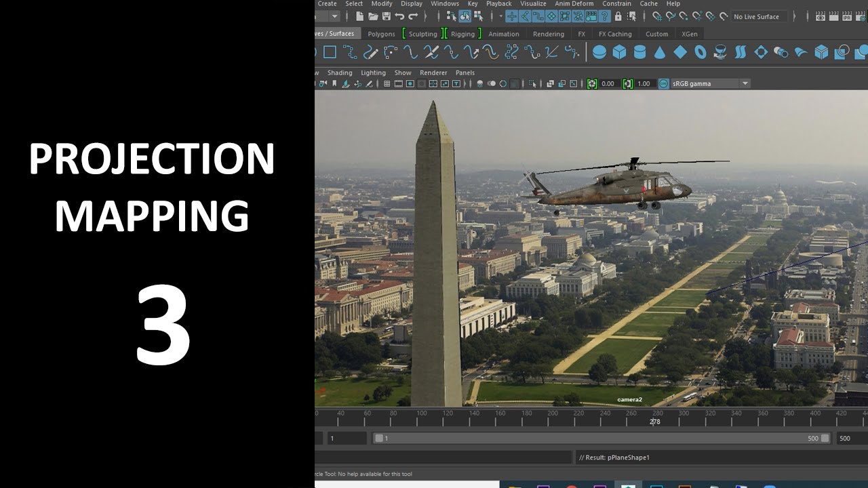Toggle the film gate icon in panel toolbar
This screenshot has height=488, width=868.
pos(399,84)
